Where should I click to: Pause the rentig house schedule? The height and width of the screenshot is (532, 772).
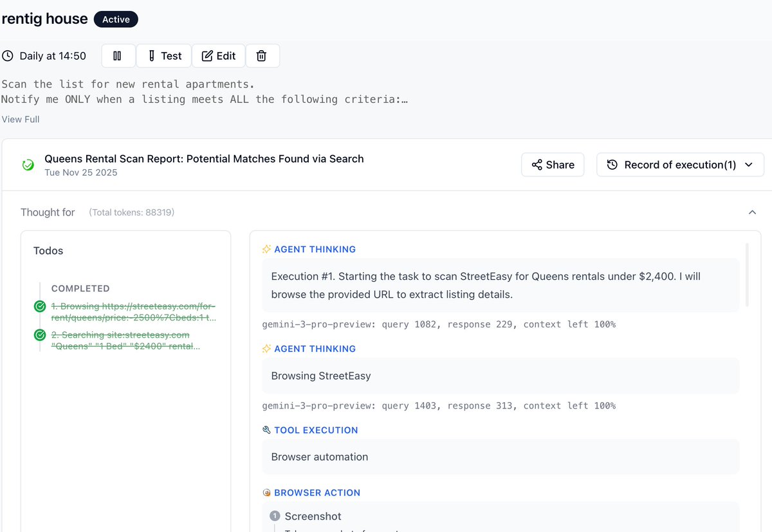[x=118, y=56]
